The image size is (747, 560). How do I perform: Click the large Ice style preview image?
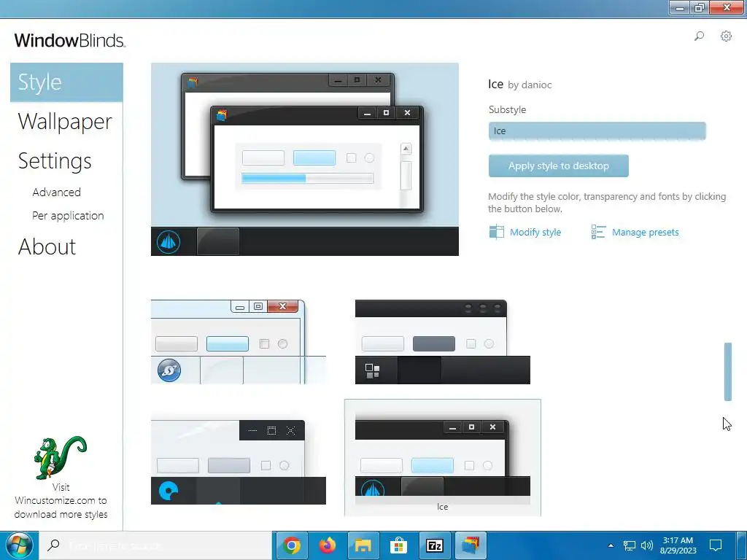click(x=305, y=159)
